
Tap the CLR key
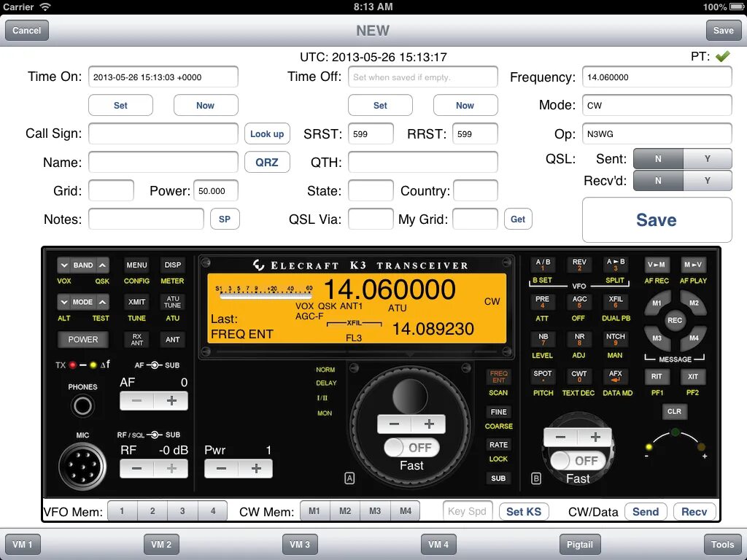coord(674,411)
